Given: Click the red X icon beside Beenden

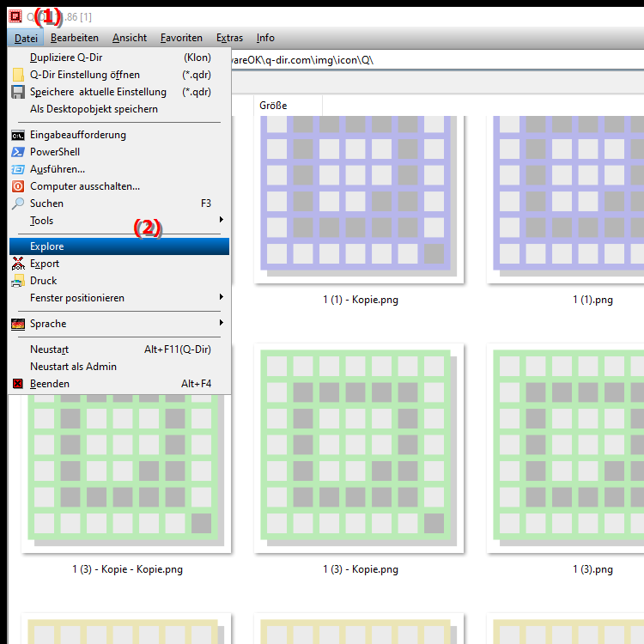Looking at the screenshot, I should pyautogui.click(x=18, y=384).
